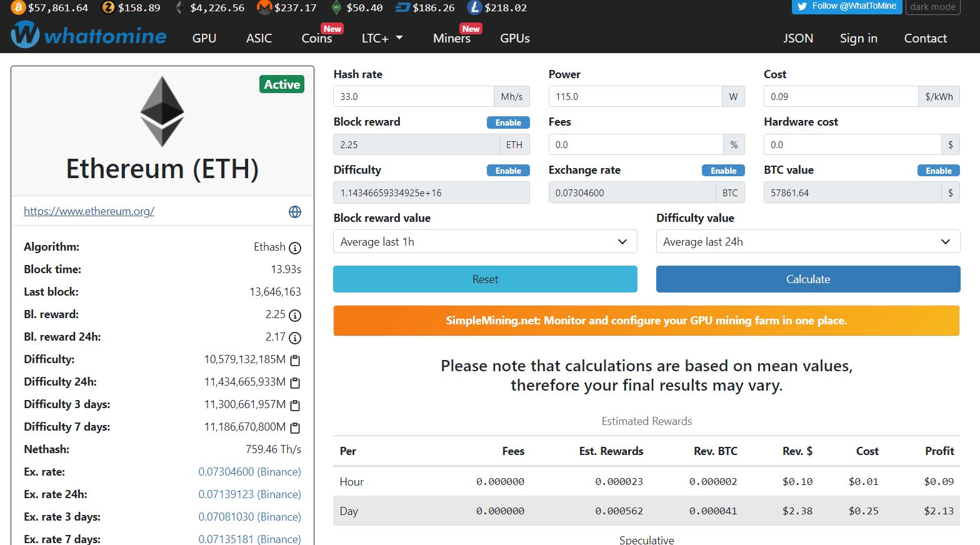
Task: Open the Ex. rate 3 days Binance link
Action: coord(249,517)
